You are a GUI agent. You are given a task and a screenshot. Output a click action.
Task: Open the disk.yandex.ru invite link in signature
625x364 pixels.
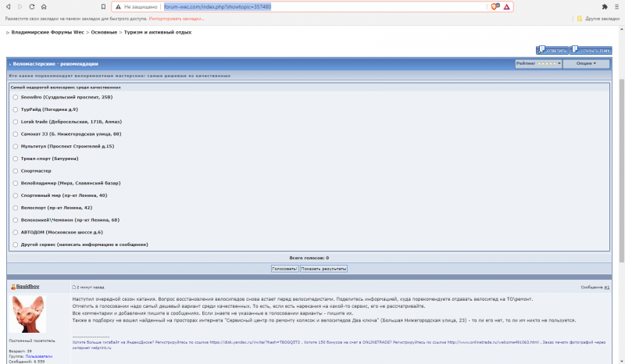tap(255, 342)
